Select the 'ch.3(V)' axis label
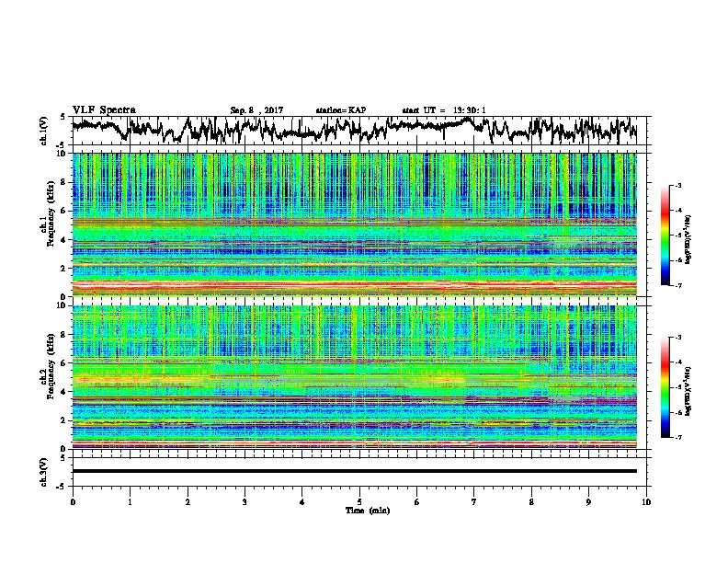This screenshot has height=563, width=728. click(x=44, y=472)
